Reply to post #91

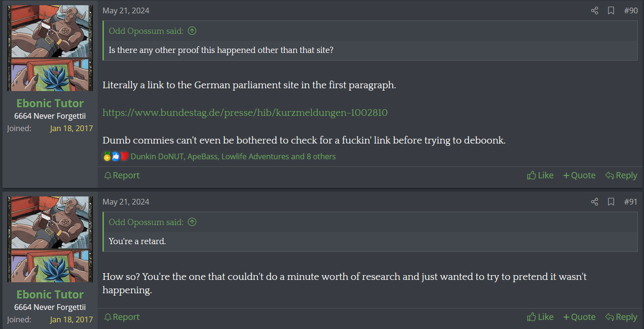point(621,317)
